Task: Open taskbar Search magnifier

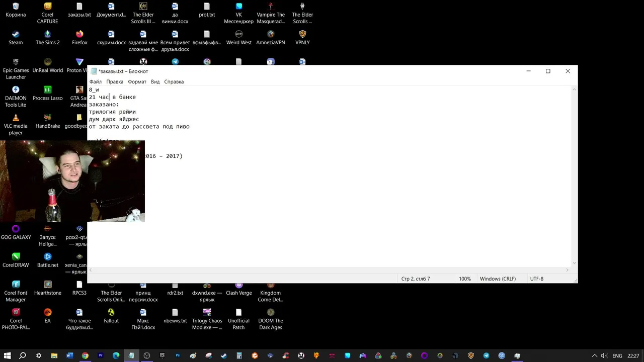Action: tap(23, 355)
